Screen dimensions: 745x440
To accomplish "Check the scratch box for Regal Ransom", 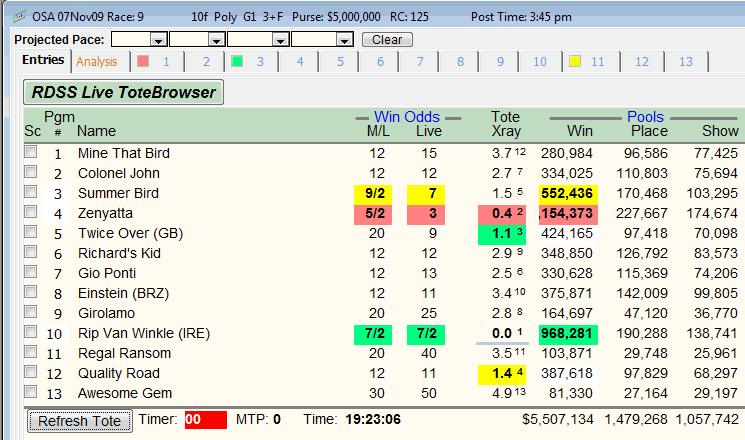I will pyautogui.click(x=31, y=352).
